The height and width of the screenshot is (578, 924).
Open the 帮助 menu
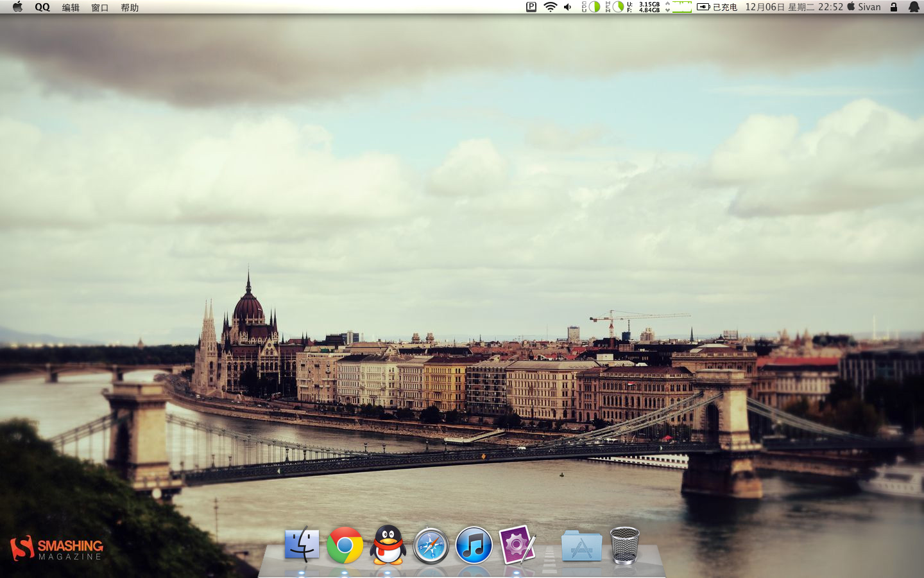(x=130, y=7)
